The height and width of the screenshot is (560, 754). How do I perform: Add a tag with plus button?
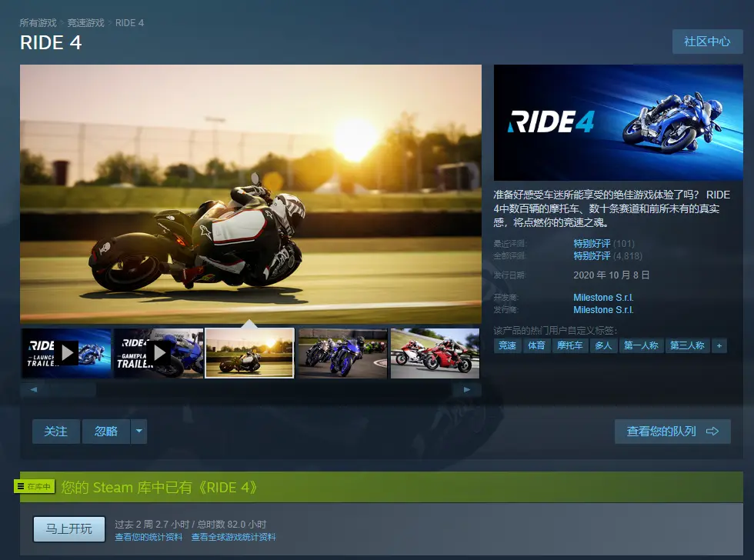point(719,345)
